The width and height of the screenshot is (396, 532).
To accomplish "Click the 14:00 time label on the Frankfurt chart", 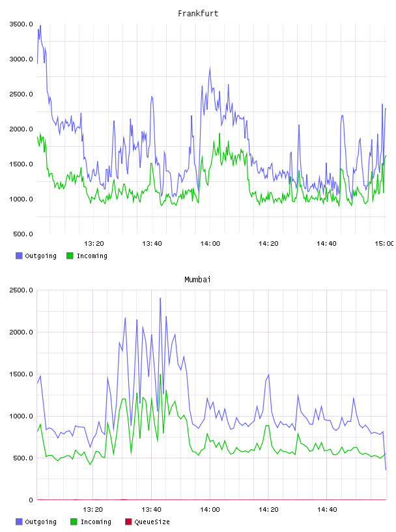I will 210,244.
